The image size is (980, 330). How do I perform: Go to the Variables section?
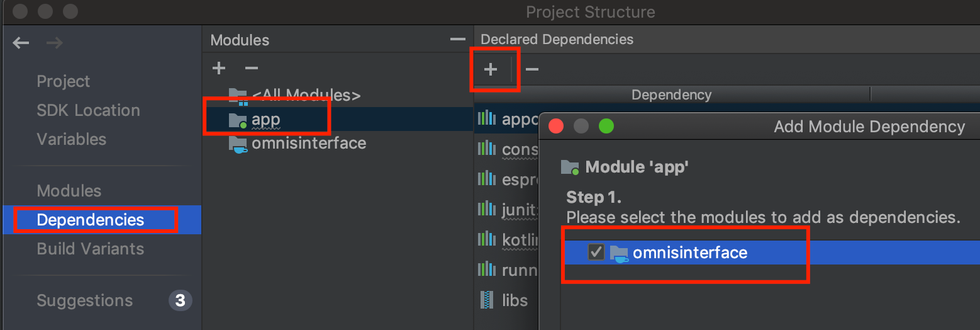[71, 139]
